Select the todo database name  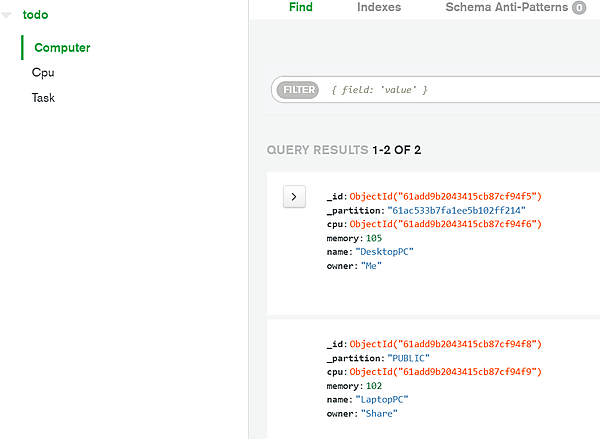(x=35, y=15)
